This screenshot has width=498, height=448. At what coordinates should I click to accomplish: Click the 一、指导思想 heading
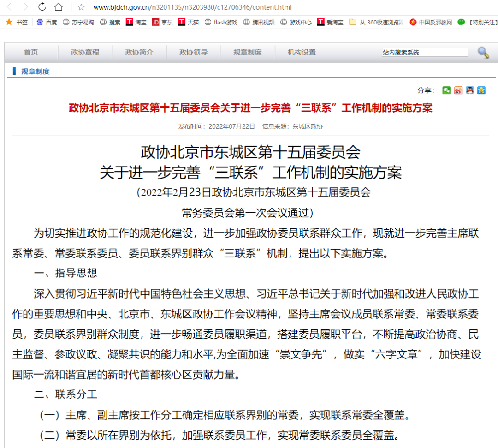coord(65,273)
